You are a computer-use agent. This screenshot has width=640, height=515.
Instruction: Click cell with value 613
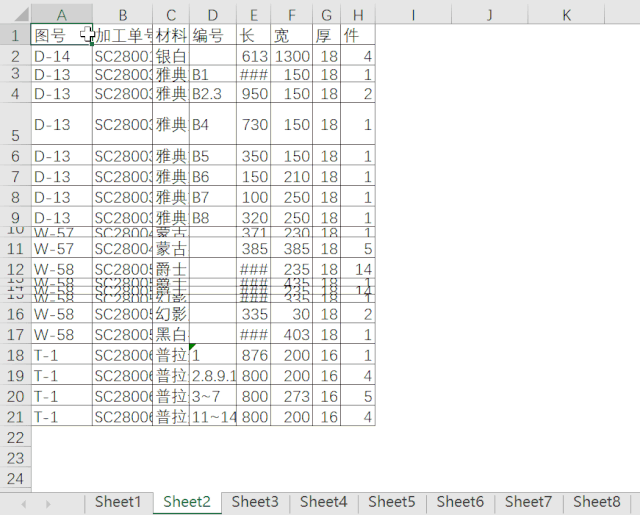click(253, 56)
